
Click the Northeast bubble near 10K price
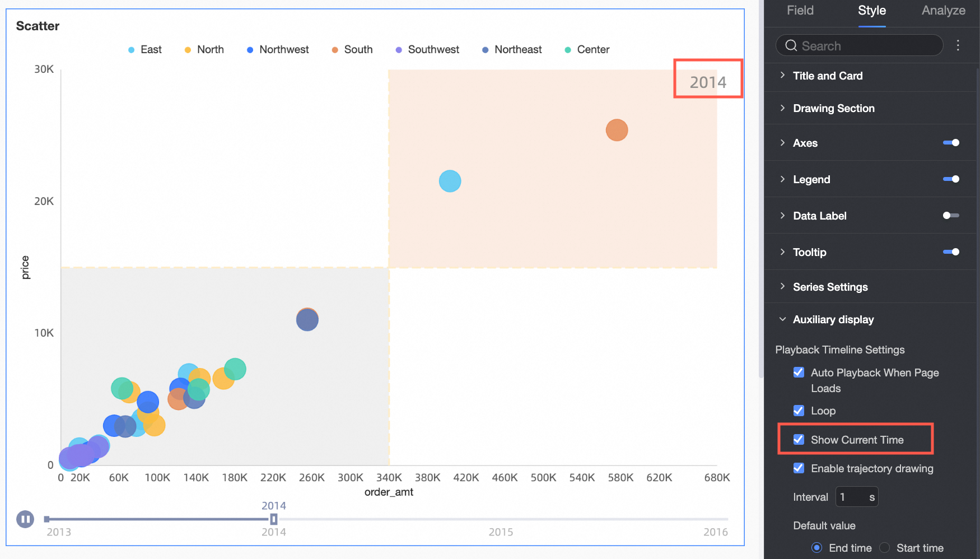click(307, 320)
